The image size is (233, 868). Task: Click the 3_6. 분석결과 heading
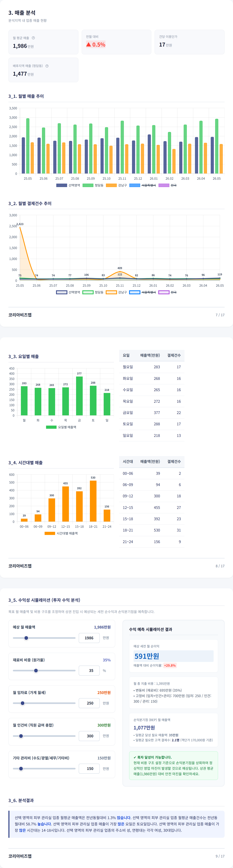point(21,800)
